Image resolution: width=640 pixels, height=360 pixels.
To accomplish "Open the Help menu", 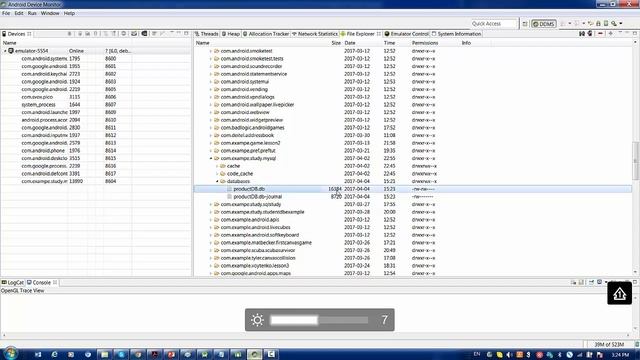I will pos(69,13).
